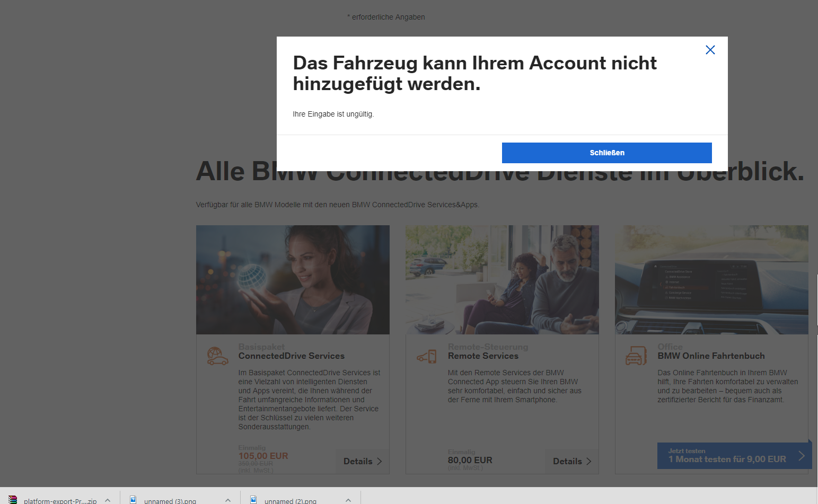Open the couple on sofa thumbnail
Screen dimensions: 818x504
[502, 280]
